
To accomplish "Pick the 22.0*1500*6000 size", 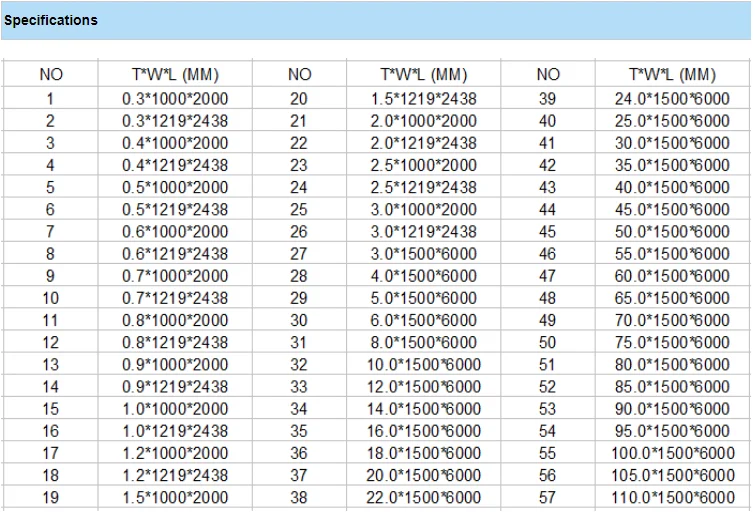I will click(x=424, y=498).
